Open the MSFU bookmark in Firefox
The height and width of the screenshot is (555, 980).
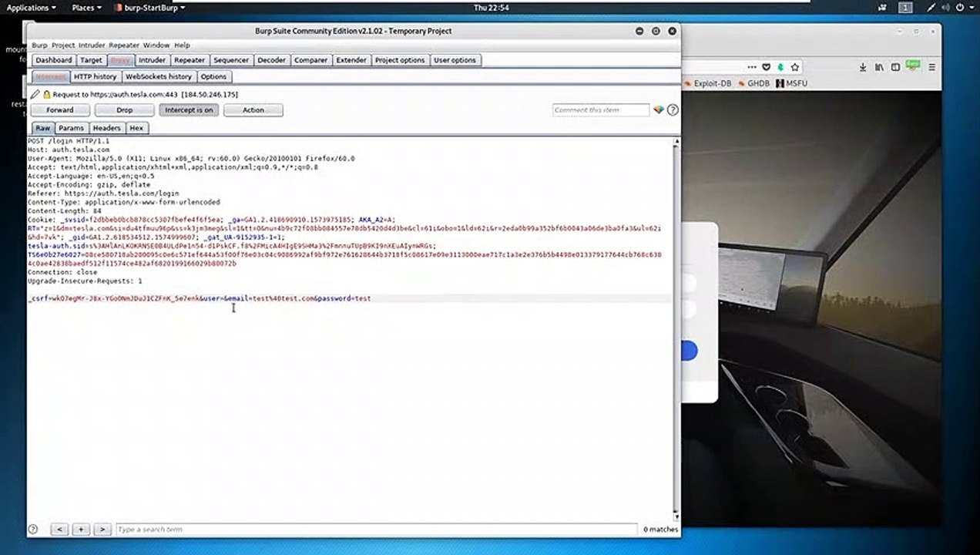(x=792, y=83)
